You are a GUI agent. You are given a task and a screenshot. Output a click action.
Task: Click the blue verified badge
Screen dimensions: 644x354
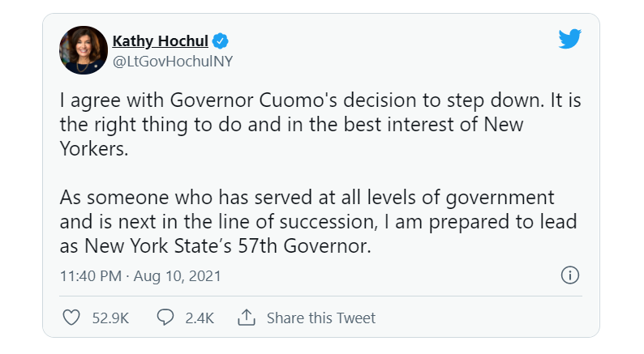pos(220,41)
